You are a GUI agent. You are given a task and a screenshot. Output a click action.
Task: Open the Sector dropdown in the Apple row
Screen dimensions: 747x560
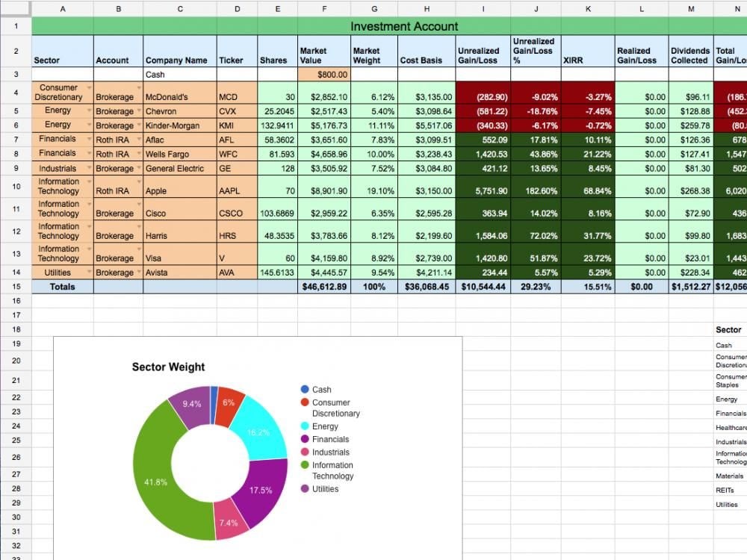click(89, 181)
